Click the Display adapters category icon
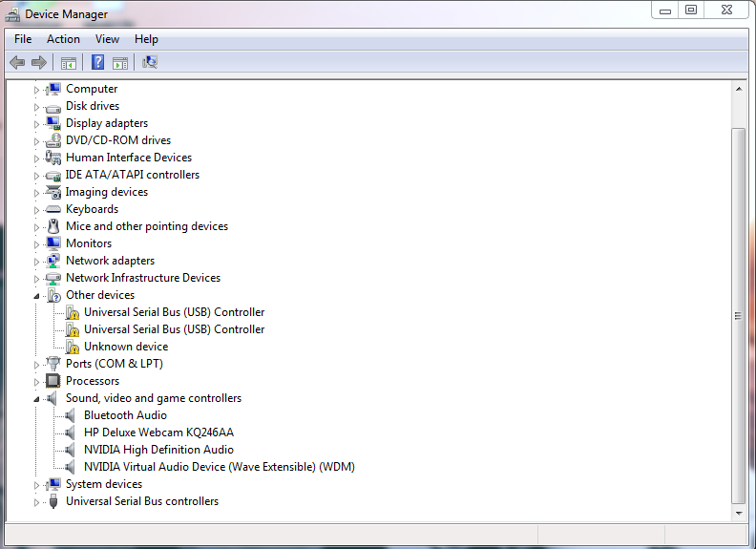This screenshot has width=756, height=549. point(53,123)
